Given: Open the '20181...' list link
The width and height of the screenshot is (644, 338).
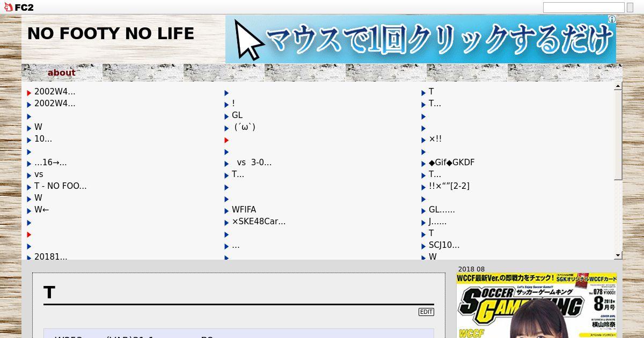Looking at the screenshot, I should click(50, 256).
